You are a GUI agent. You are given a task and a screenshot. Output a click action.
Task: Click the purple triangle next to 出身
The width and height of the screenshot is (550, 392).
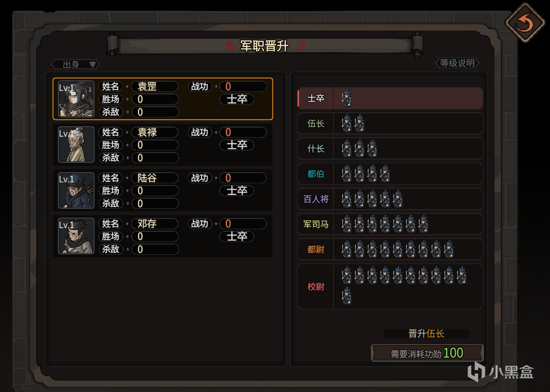(92, 65)
